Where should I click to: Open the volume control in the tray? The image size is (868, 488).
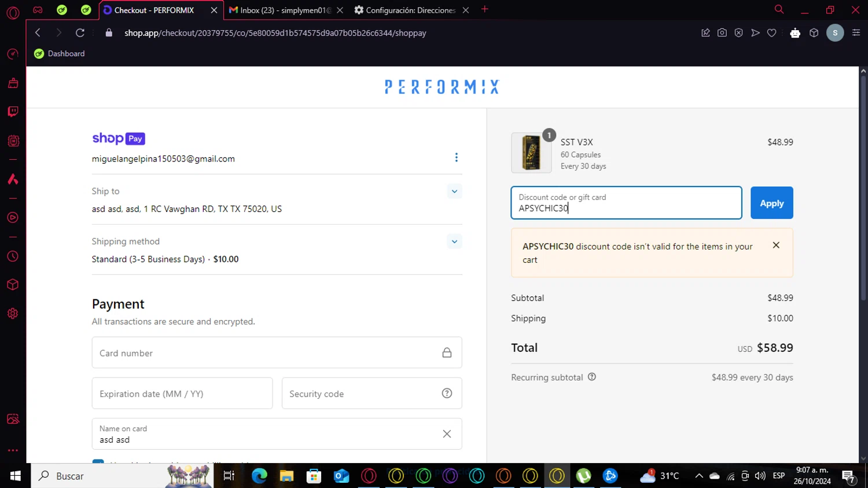click(760, 476)
